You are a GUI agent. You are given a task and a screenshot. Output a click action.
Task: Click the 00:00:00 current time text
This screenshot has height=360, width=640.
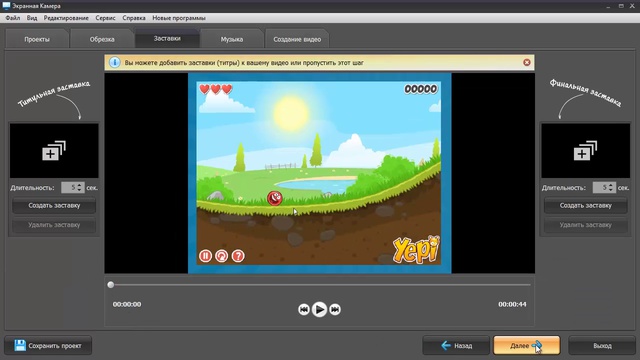127,304
